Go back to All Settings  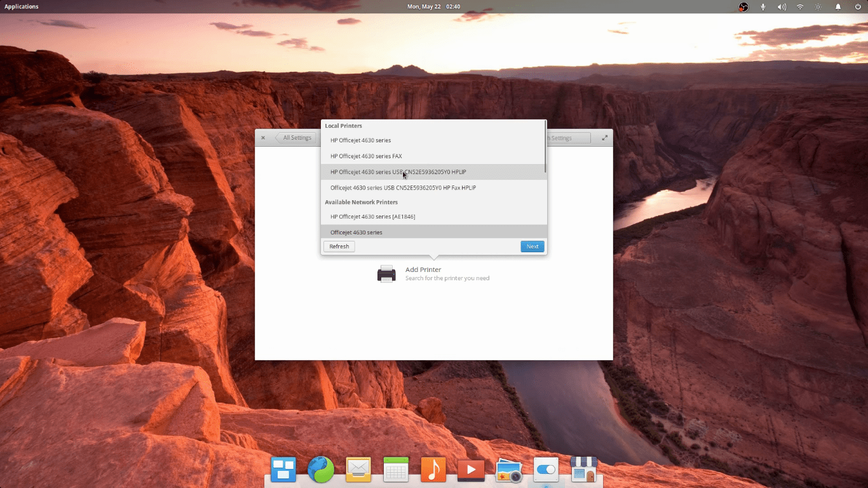(x=296, y=137)
